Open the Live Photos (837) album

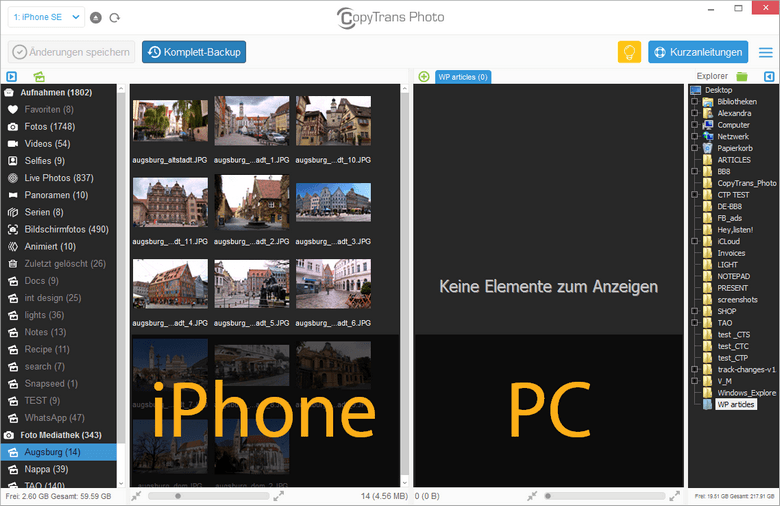59,178
